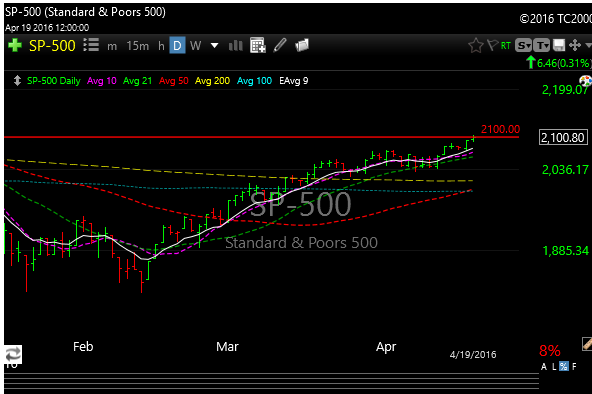Image resolution: width=592 pixels, height=394 pixels.
Task: Open the S dropdown button
Action: coord(524,46)
